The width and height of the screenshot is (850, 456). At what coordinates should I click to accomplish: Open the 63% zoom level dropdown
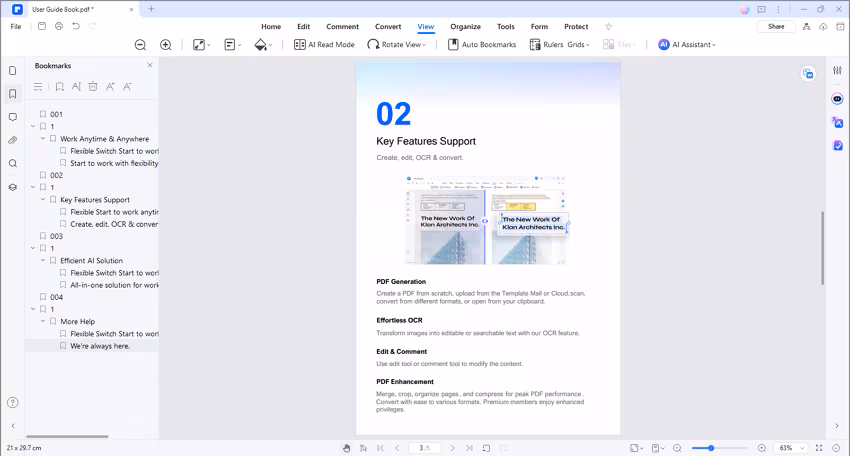click(790, 448)
